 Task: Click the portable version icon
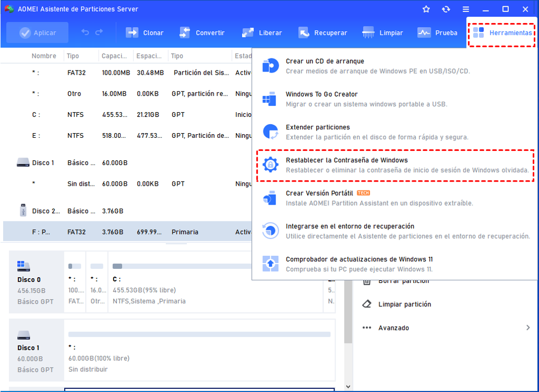pyautogui.click(x=270, y=198)
